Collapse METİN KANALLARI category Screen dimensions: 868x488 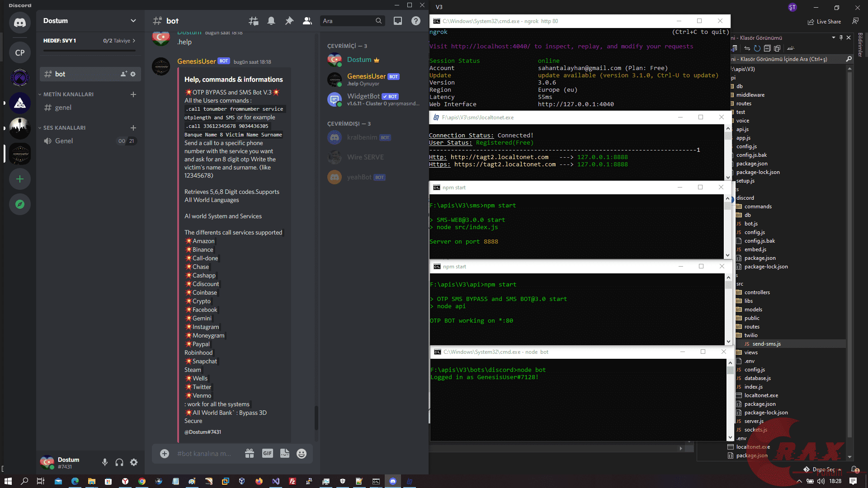(68, 94)
